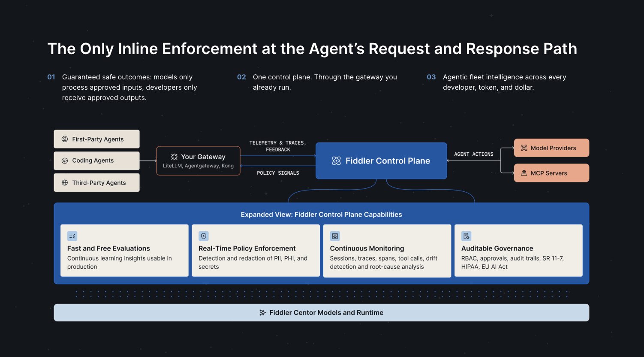The height and width of the screenshot is (357, 644).
Task: Select the Third-Party Agents box
Action: 97,182
